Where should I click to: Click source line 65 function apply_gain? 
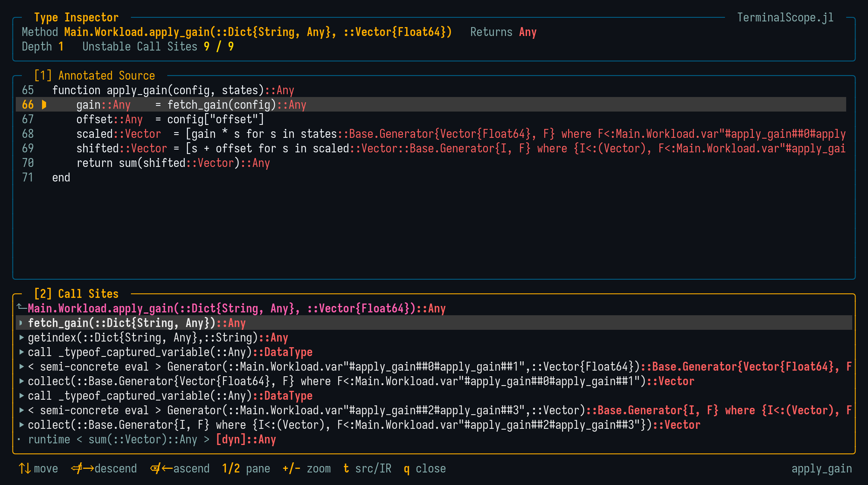pos(431,90)
